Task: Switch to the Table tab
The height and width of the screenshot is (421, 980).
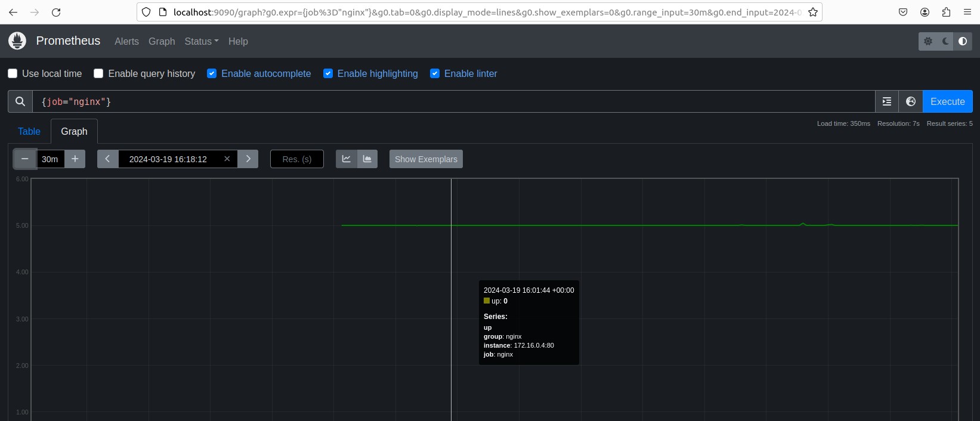Action: [x=29, y=131]
